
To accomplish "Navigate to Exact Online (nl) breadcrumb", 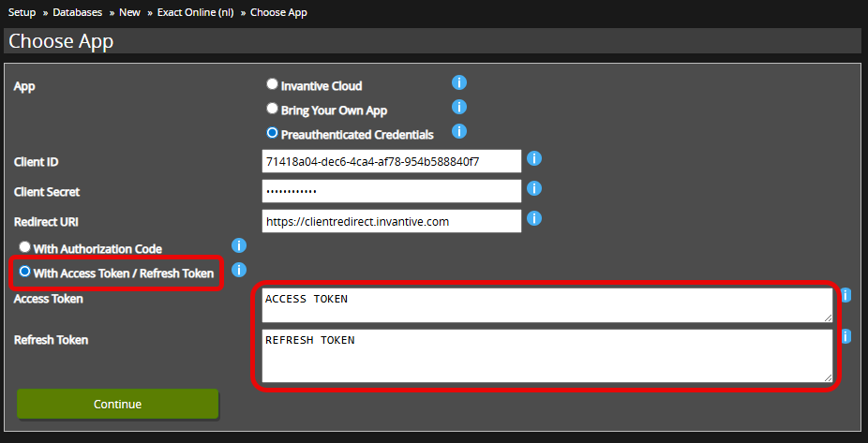I will (x=197, y=12).
